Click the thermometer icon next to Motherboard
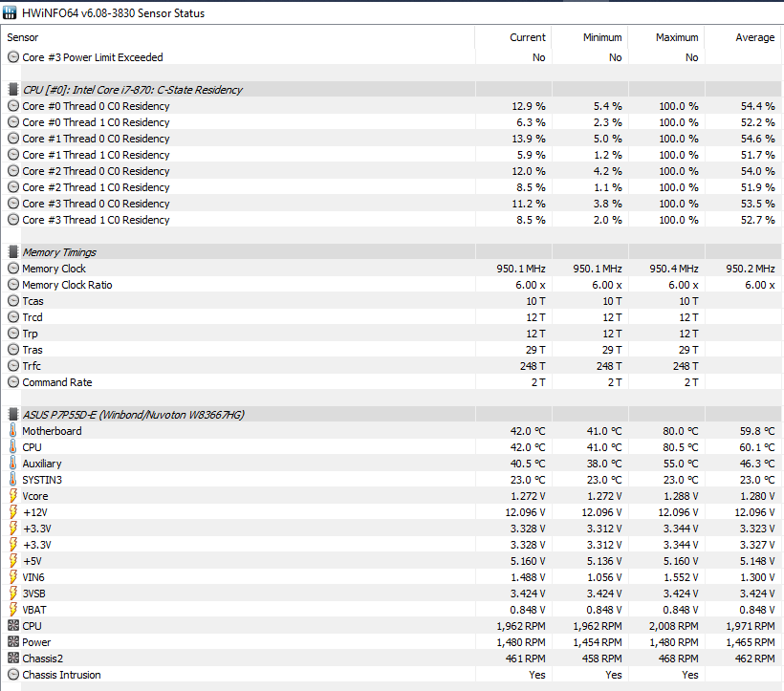Image resolution: width=784 pixels, height=691 pixels. [13, 431]
